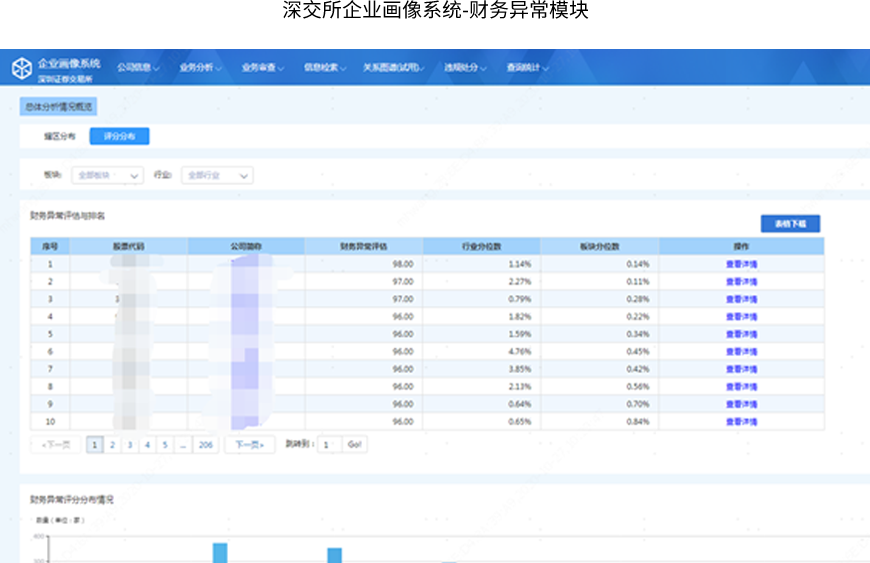Open the 业务审查 navigation menu

point(262,68)
